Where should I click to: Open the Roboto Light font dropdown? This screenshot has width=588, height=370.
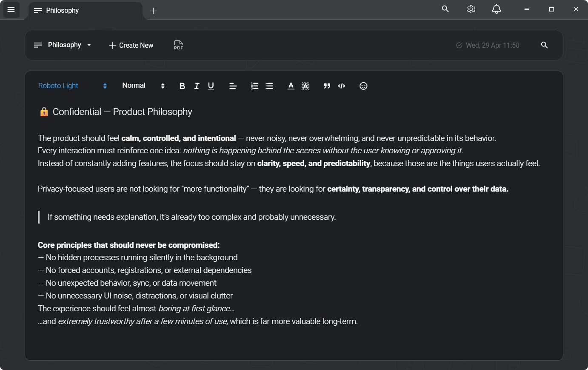tap(72, 86)
